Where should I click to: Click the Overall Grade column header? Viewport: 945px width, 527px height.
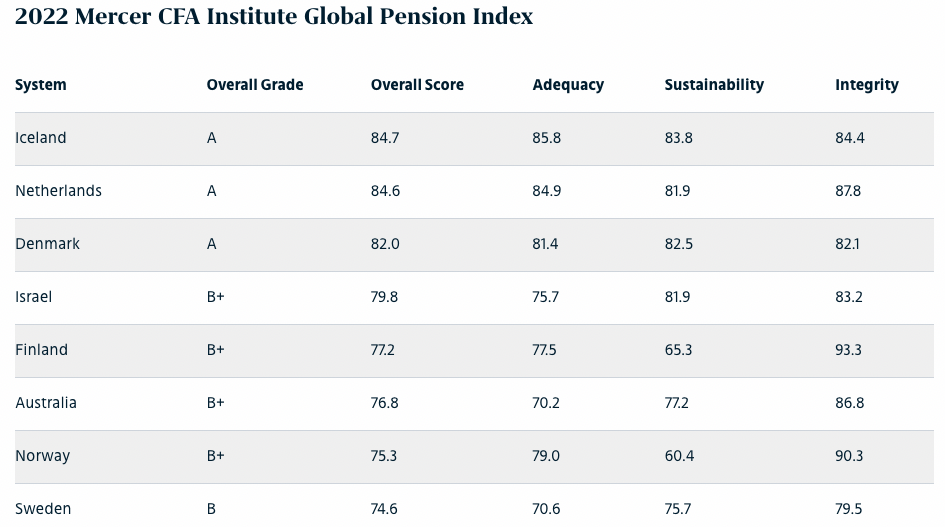(255, 85)
